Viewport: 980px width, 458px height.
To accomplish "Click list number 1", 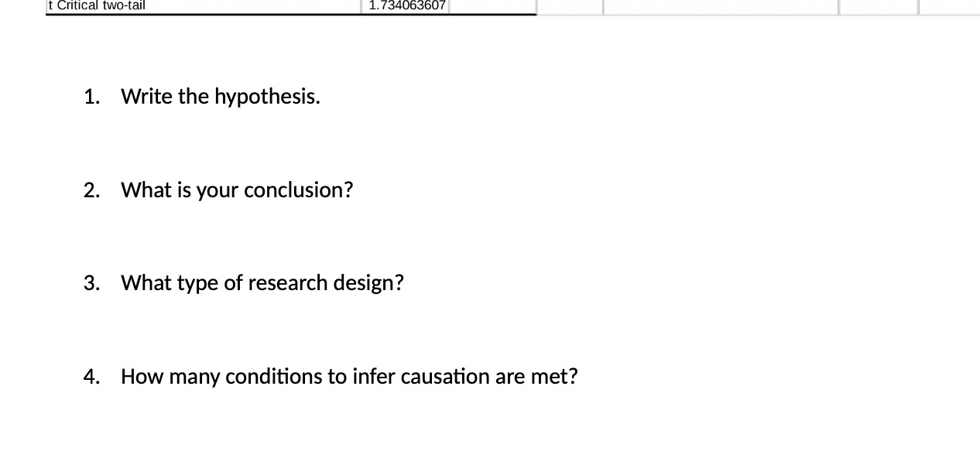I will coord(92,97).
